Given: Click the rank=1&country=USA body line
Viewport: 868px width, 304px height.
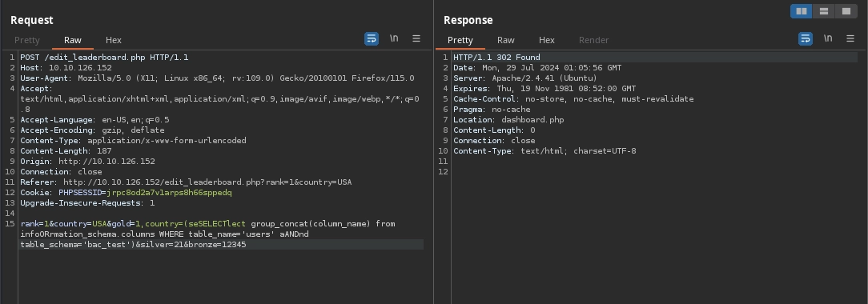Looking at the screenshot, I should (x=207, y=224).
